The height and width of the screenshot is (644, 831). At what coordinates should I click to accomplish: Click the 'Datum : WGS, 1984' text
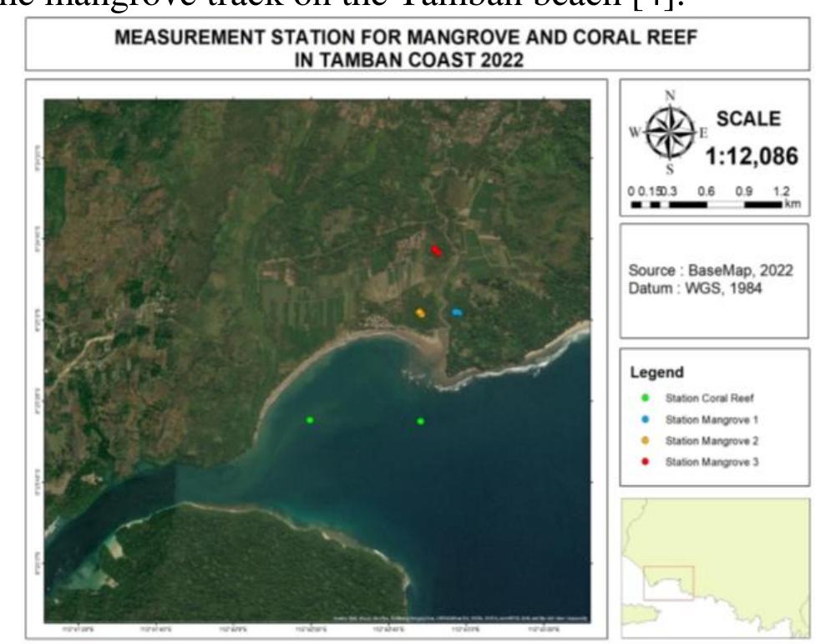point(695,288)
